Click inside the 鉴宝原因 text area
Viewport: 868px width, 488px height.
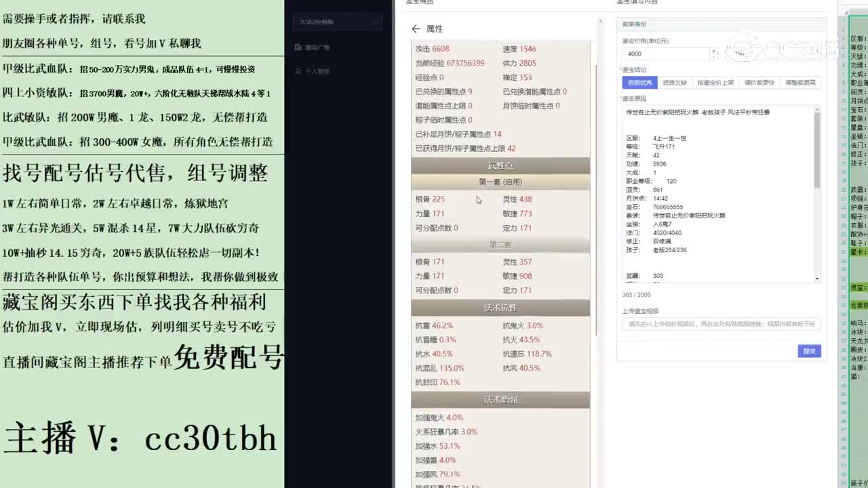pos(717,193)
